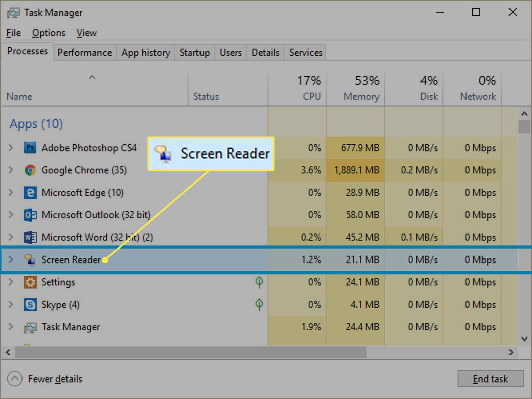Expand the Google Chrome (35) group

click(x=11, y=170)
